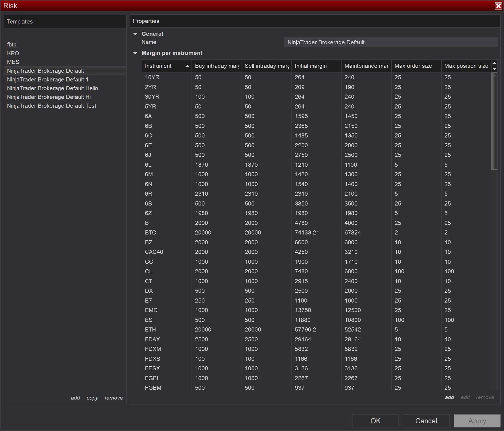
Task: Click remove link under margin grid
Action: [485, 397]
